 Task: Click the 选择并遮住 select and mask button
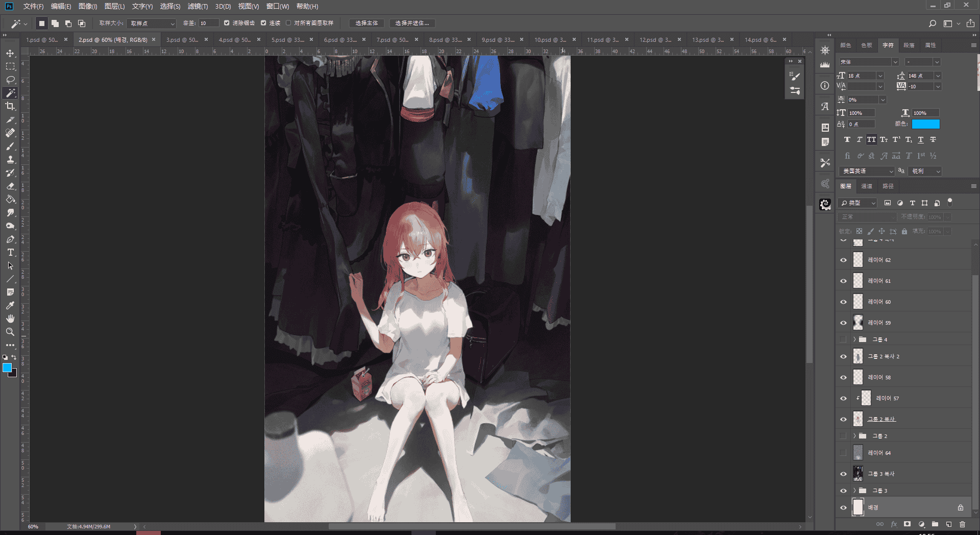pos(412,23)
